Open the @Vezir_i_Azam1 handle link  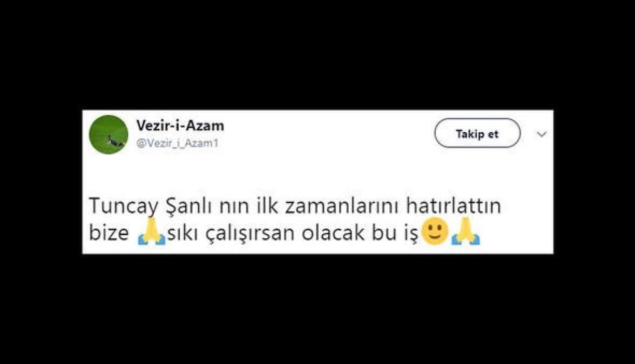[x=177, y=143]
